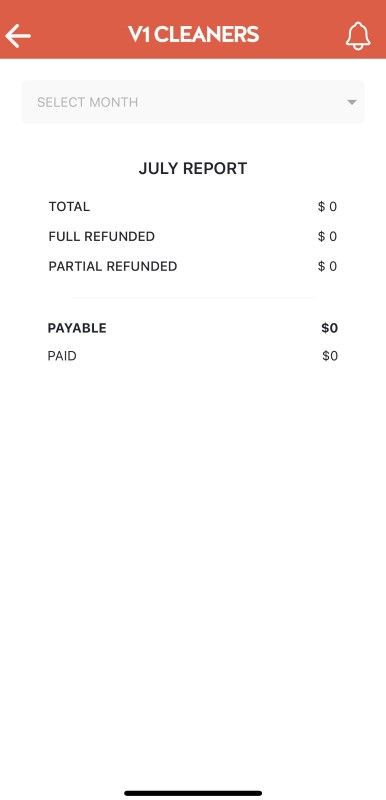Click the divider line above PAYABLE
This screenshot has width=386, height=800.
click(193, 297)
